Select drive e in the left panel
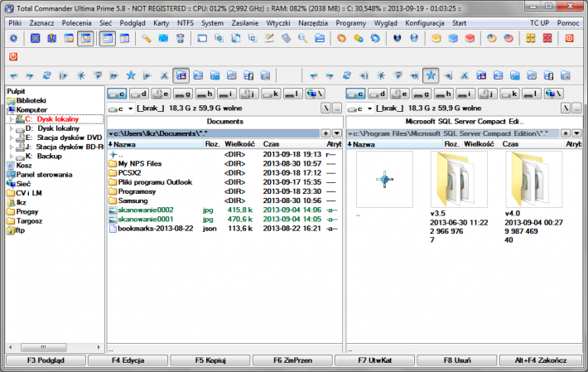 (161, 94)
